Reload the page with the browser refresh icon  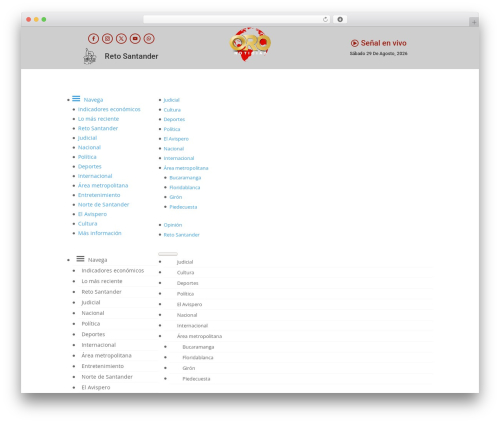click(x=325, y=19)
